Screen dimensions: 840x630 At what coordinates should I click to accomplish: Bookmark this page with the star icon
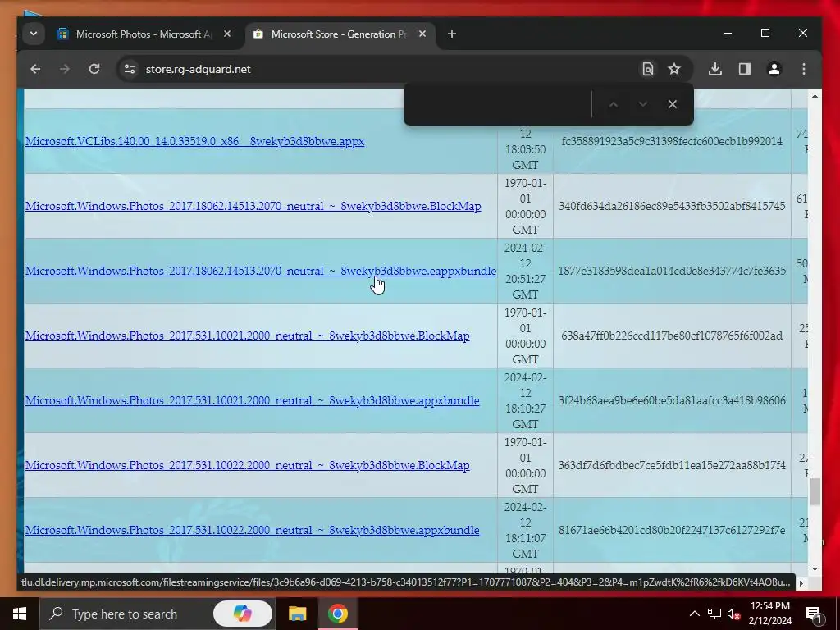click(x=674, y=69)
